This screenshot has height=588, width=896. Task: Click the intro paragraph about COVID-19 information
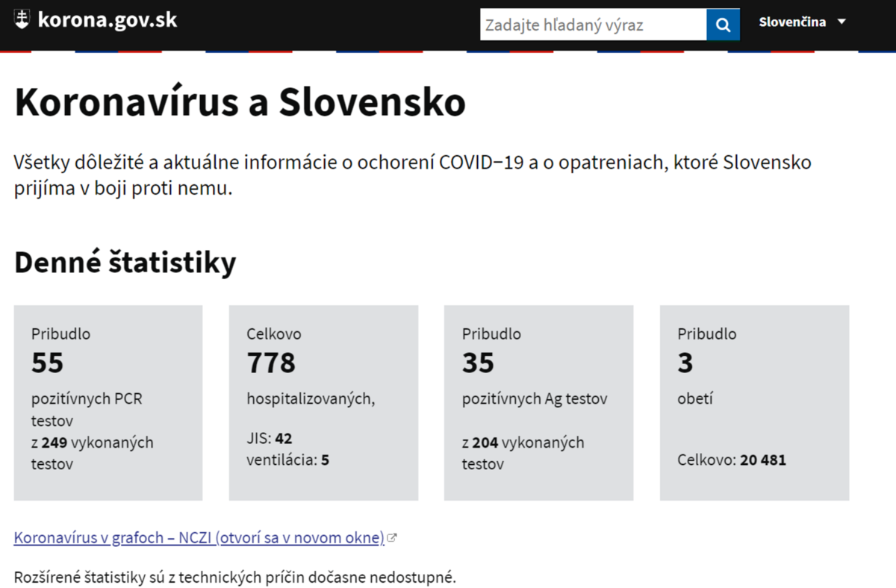click(x=412, y=175)
